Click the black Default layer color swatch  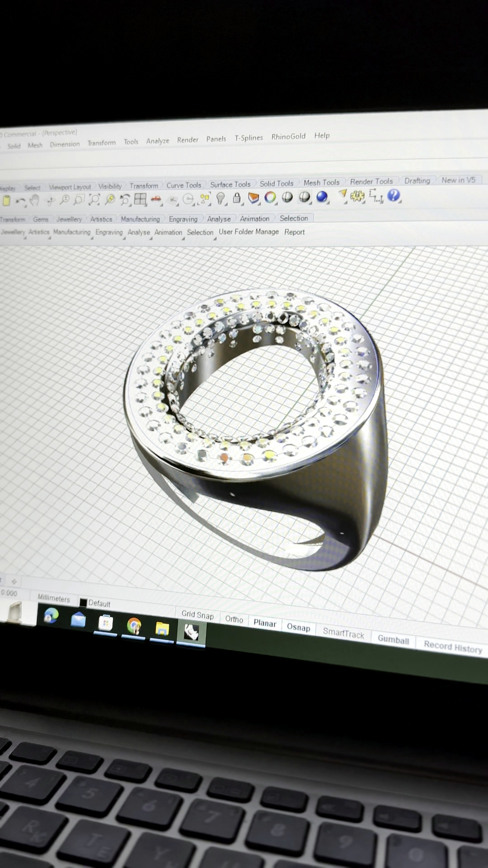(x=83, y=602)
